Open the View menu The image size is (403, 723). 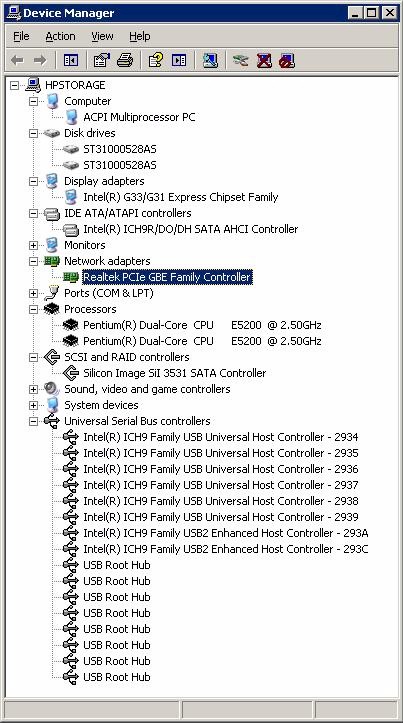[x=102, y=36]
